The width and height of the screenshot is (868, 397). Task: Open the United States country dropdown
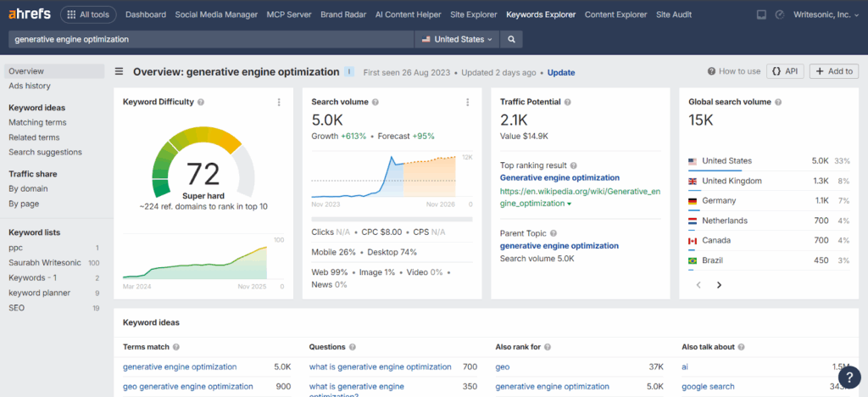pos(458,39)
